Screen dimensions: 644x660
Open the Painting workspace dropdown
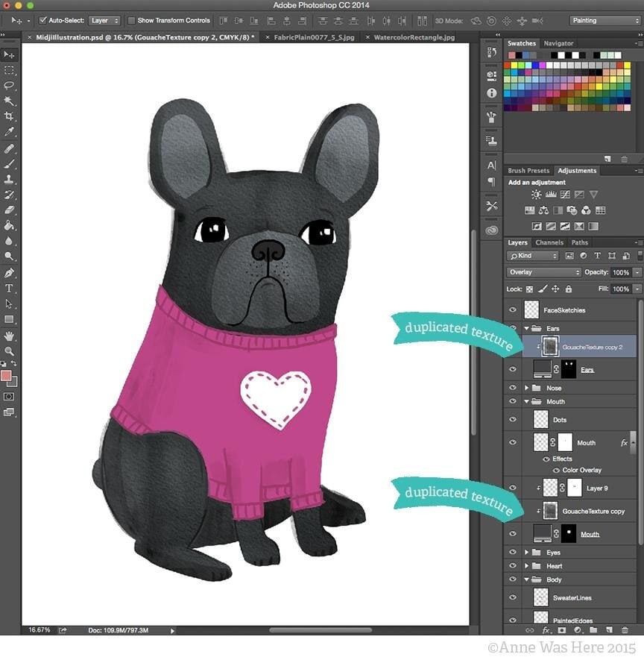pyautogui.click(x=604, y=20)
